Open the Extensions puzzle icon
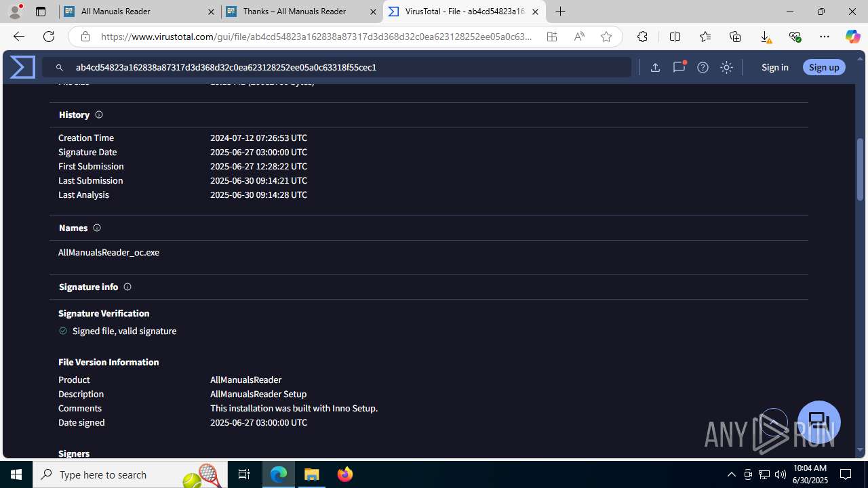Image resolution: width=868 pixels, height=488 pixels. pos(642,37)
